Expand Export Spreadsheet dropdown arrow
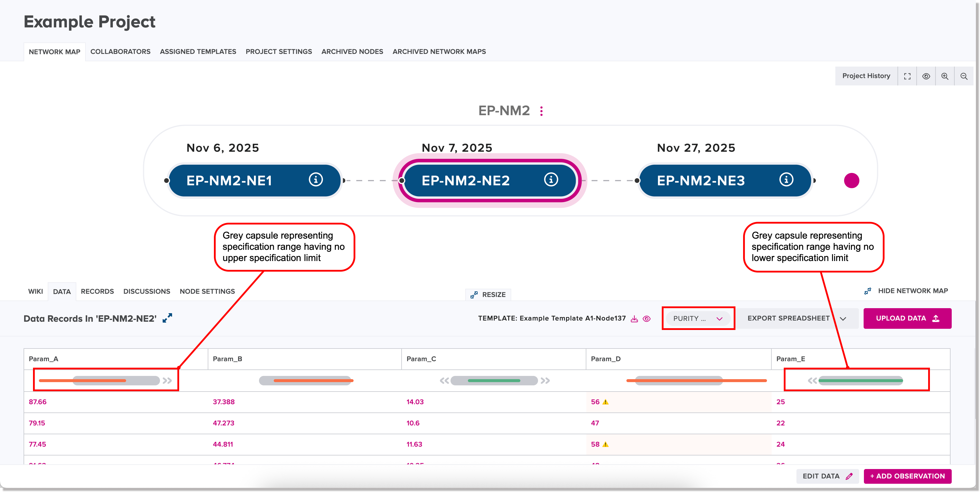The width and height of the screenshot is (980, 492). pyautogui.click(x=843, y=318)
